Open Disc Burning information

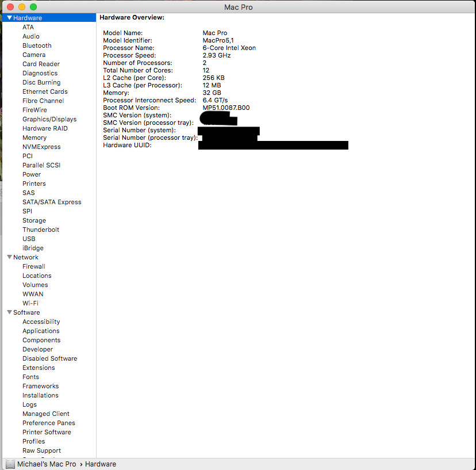(41, 82)
